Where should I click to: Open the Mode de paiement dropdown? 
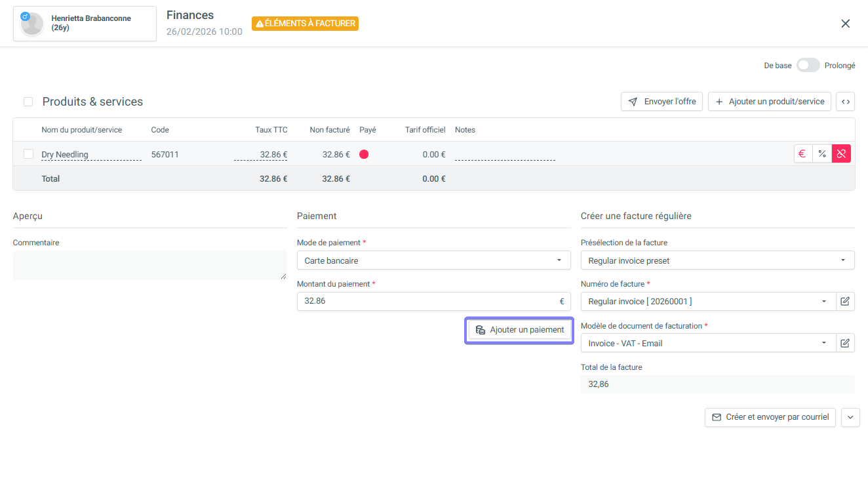tap(433, 260)
